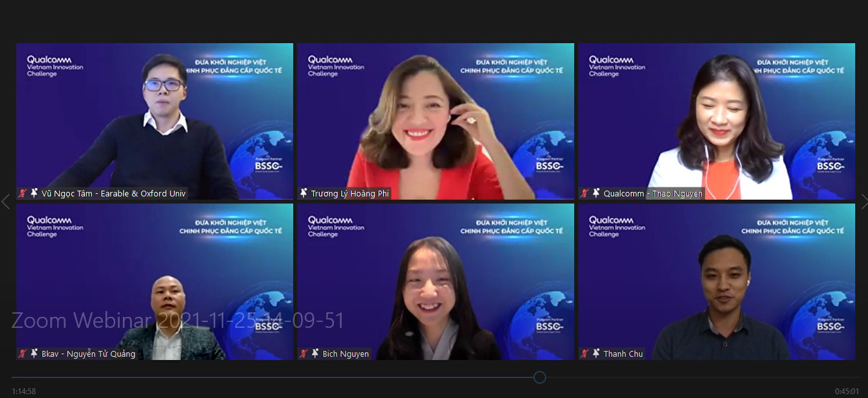
Task: Click the remaining time 0:45:01
Action: pyautogui.click(x=847, y=391)
